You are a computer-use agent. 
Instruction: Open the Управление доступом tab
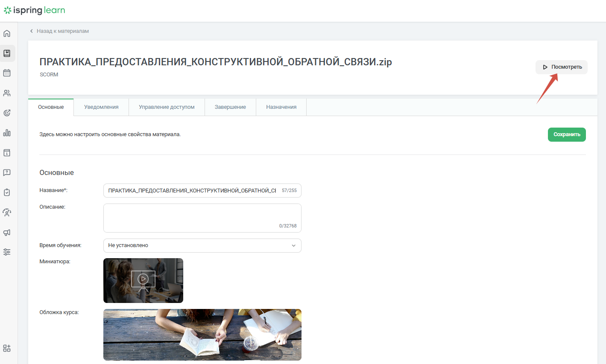point(167,107)
